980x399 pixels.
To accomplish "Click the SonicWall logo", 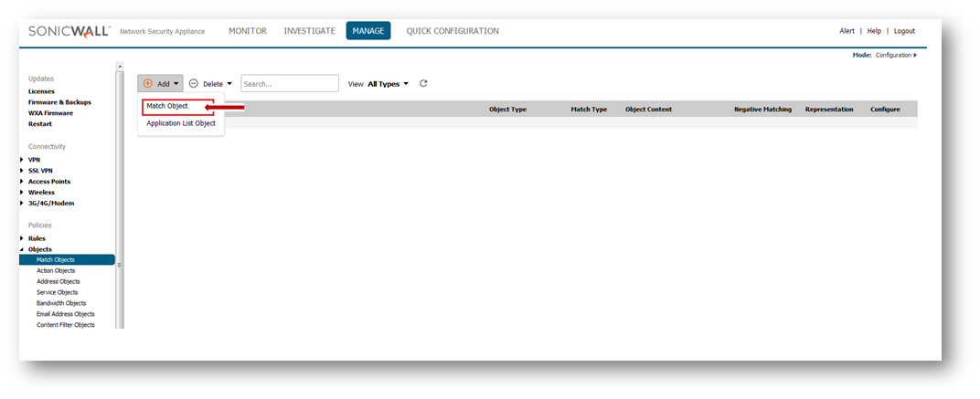I will (69, 31).
